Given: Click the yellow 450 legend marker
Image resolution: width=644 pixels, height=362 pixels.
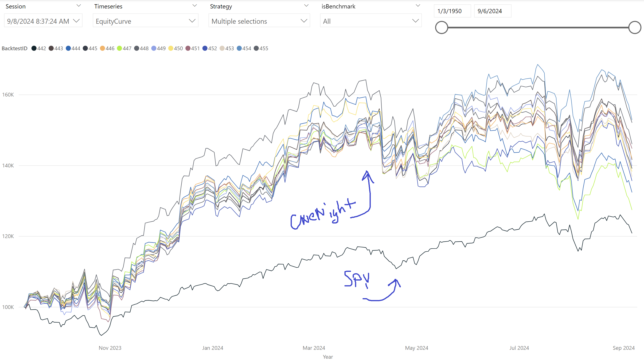Looking at the screenshot, I should (171, 48).
